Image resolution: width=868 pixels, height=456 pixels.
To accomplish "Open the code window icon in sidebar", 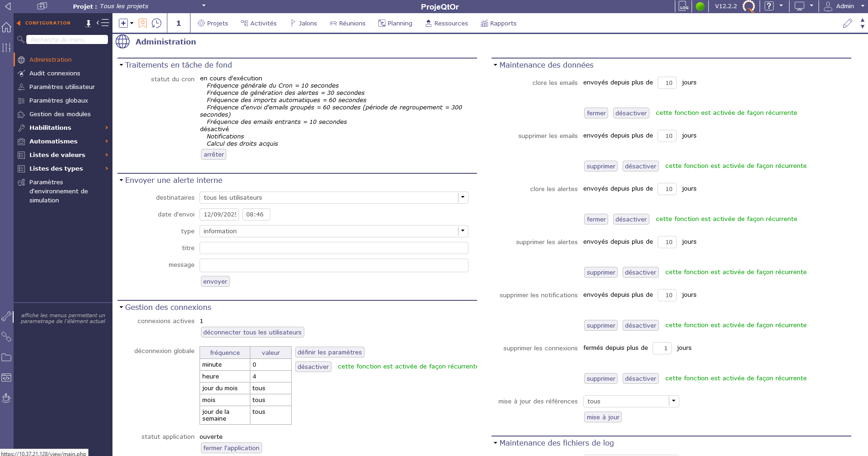I will [6, 378].
